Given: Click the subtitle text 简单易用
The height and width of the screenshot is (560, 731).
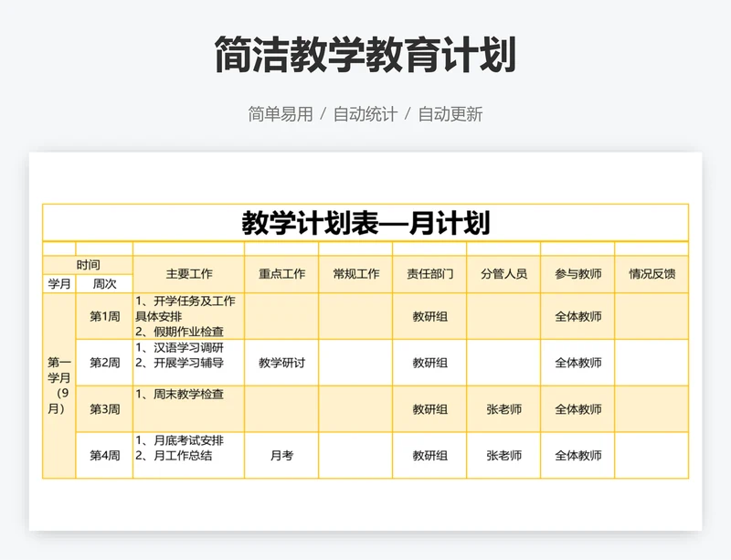Looking at the screenshot, I should point(281,114).
